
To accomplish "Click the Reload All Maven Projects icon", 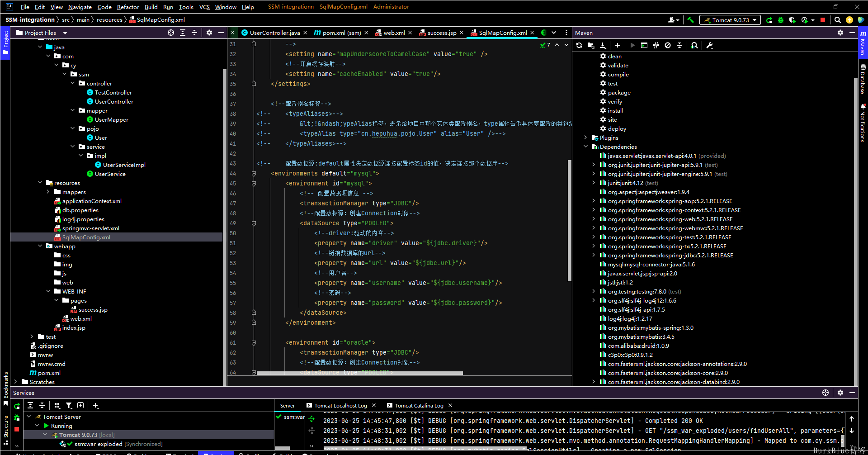I will pyautogui.click(x=579, y=45).
